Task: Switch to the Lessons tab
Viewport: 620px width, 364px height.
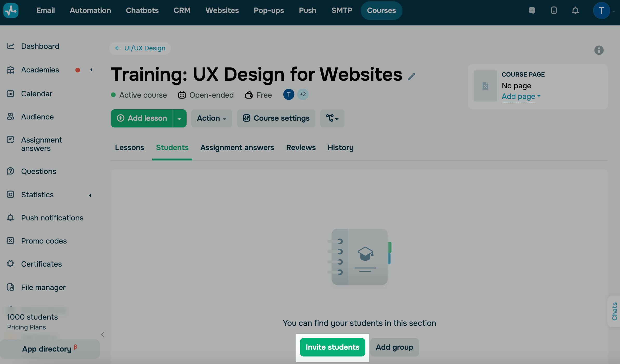Action: coord(129,147)
